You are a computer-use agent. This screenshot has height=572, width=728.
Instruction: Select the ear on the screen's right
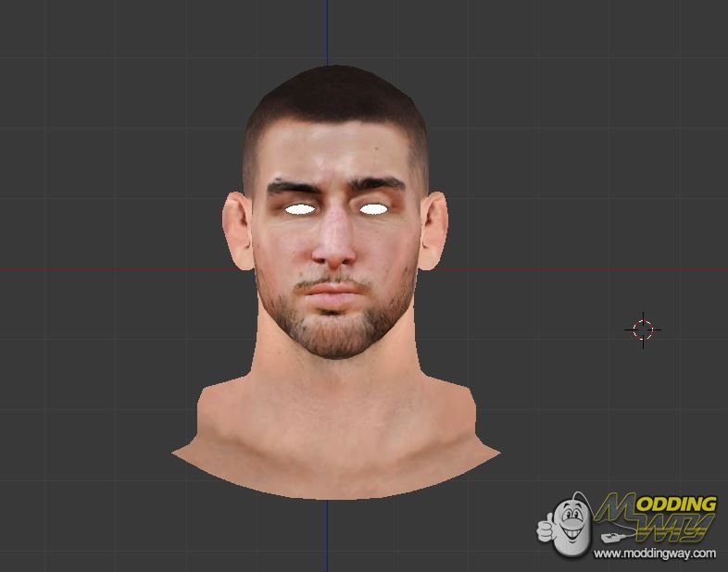[434, 230]
